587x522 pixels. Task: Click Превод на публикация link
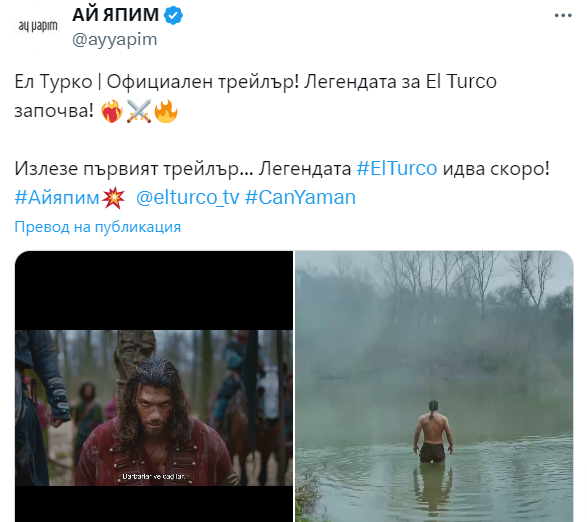(x=98, y=227)
